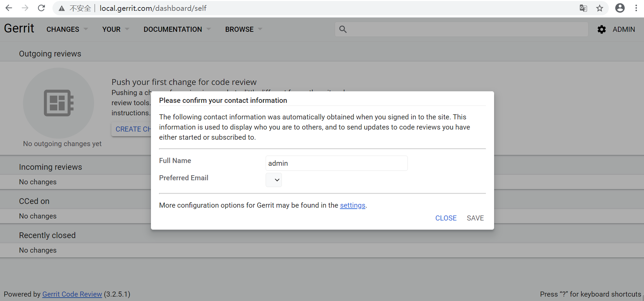
Task: Open the translate page icon
Action: coord(583,8)
